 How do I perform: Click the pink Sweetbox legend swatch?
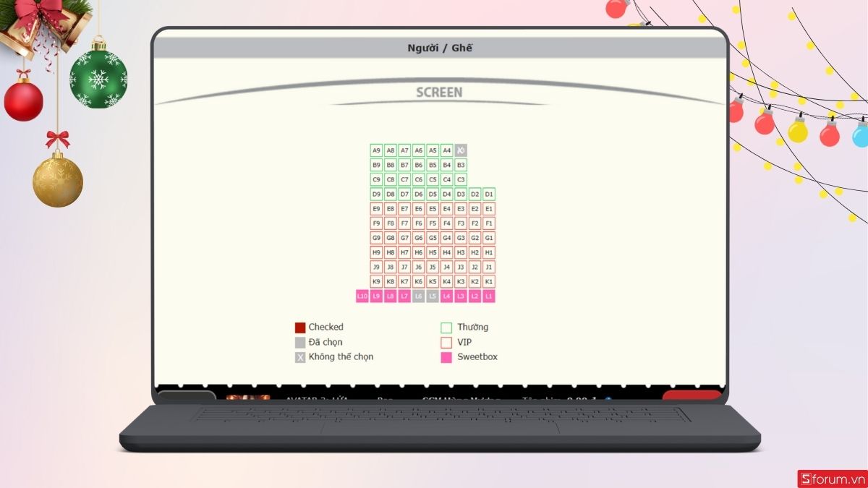pos(446,357)
